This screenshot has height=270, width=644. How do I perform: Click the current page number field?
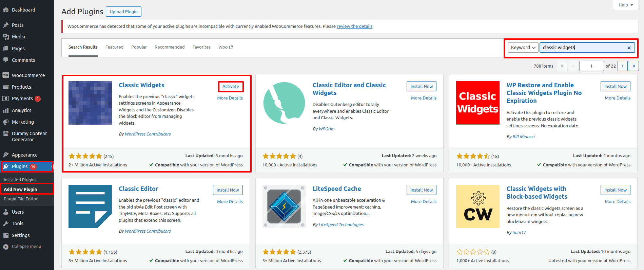pos(591,66)
